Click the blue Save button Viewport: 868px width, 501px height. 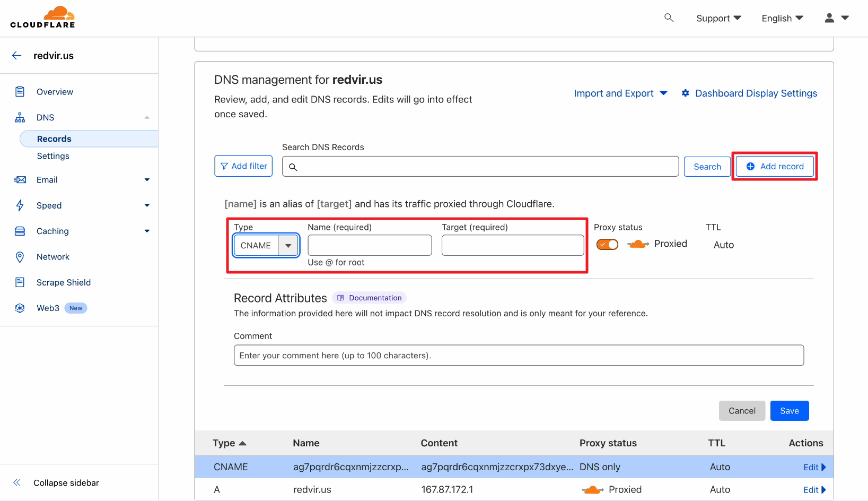(789, 411)
